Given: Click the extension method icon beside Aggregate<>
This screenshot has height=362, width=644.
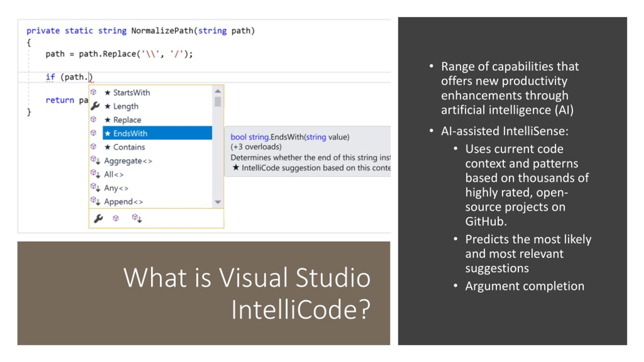Looking at the screenshot, I should tap(95, 160).
